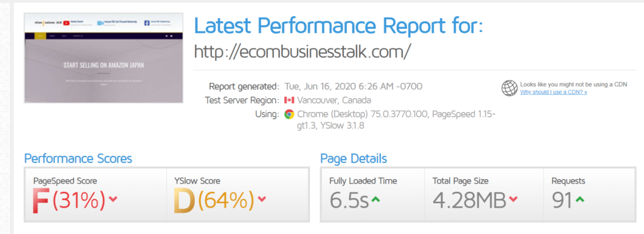The image size is (644, 234).
Task: Click the Total Page Size 4.28MB value
Action: 469,200
